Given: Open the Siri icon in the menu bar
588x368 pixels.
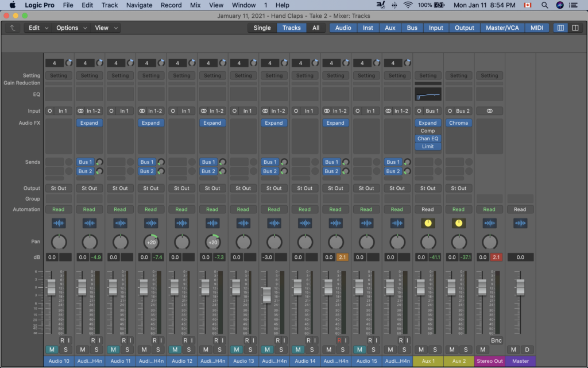Looking at the screenshot, I should [559, 5].
